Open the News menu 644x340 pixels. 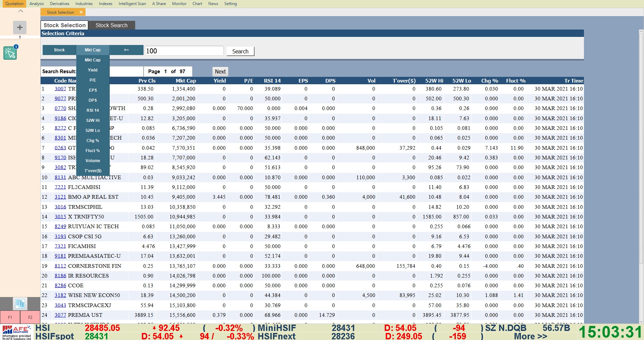pos(213,4)
